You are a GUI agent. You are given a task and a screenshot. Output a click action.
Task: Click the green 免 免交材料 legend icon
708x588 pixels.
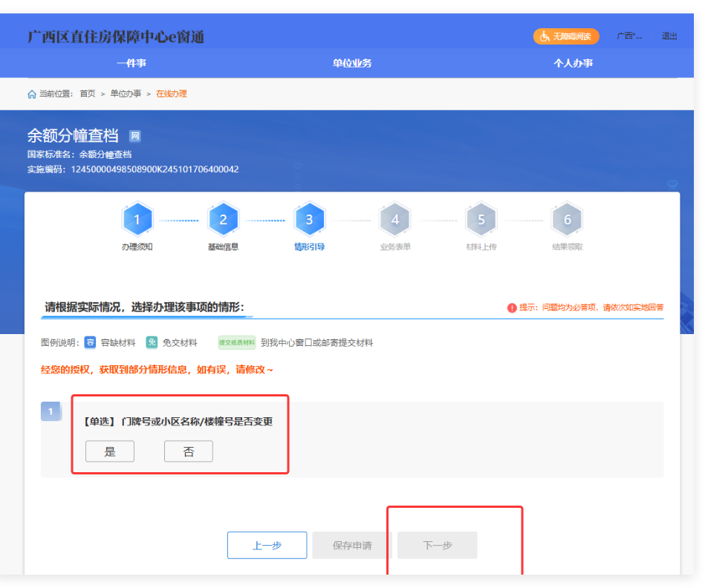click(x=152, y=342)
